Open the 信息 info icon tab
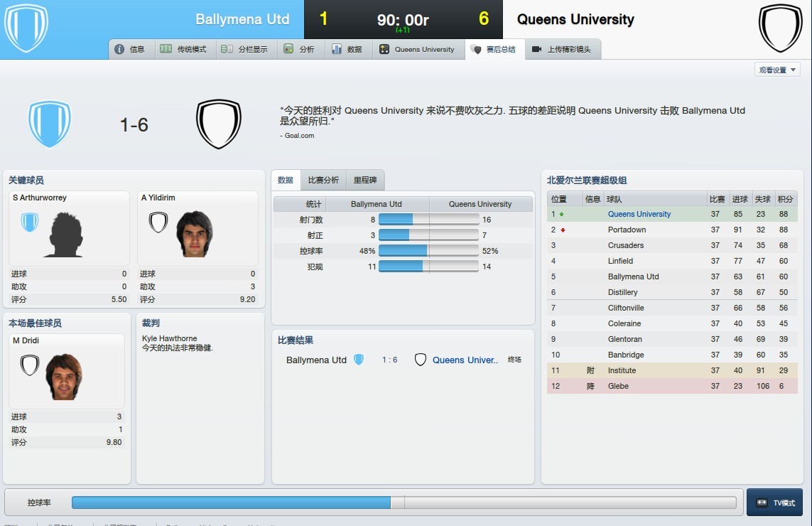 point(119,49)
